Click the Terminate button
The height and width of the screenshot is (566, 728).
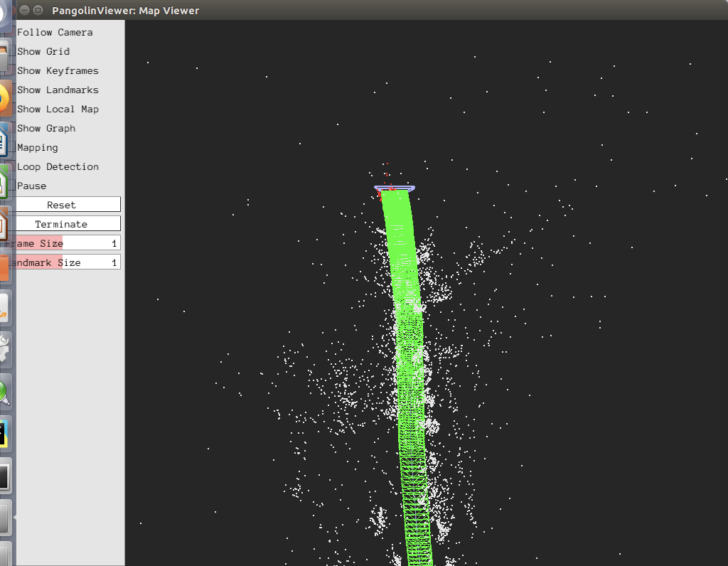[68, 223]
